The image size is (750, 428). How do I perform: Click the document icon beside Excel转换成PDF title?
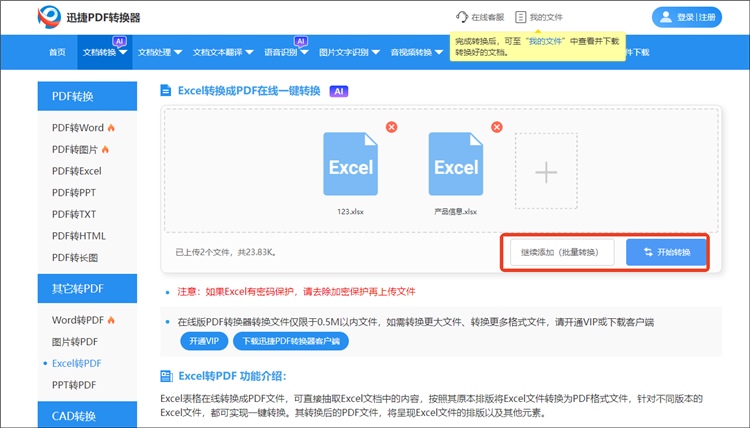[165, 90]
